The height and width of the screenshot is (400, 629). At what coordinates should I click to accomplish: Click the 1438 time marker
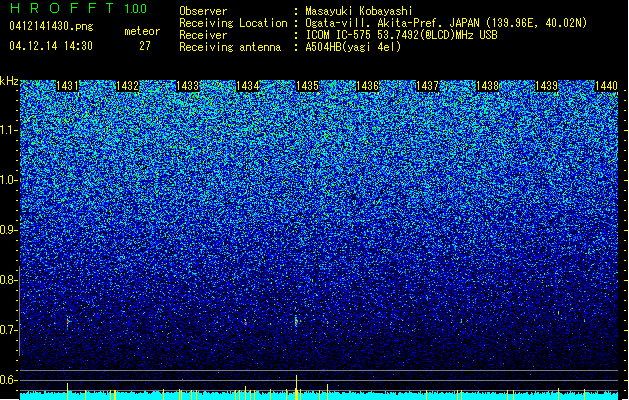tap(487, 86)
